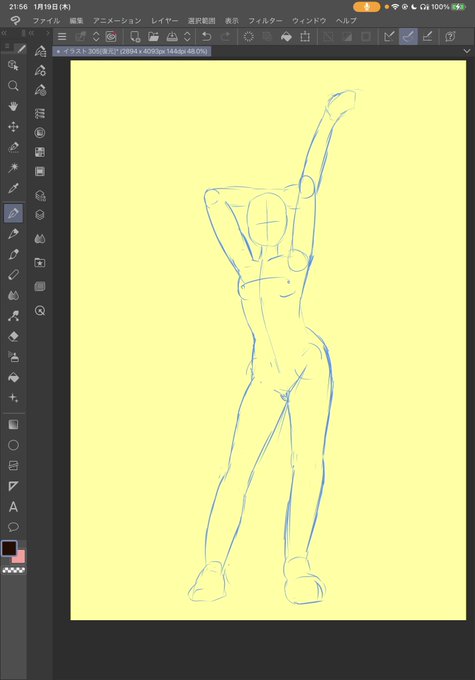Select the Hand move-view tool
Screen dimensions: 475x680
13,106
